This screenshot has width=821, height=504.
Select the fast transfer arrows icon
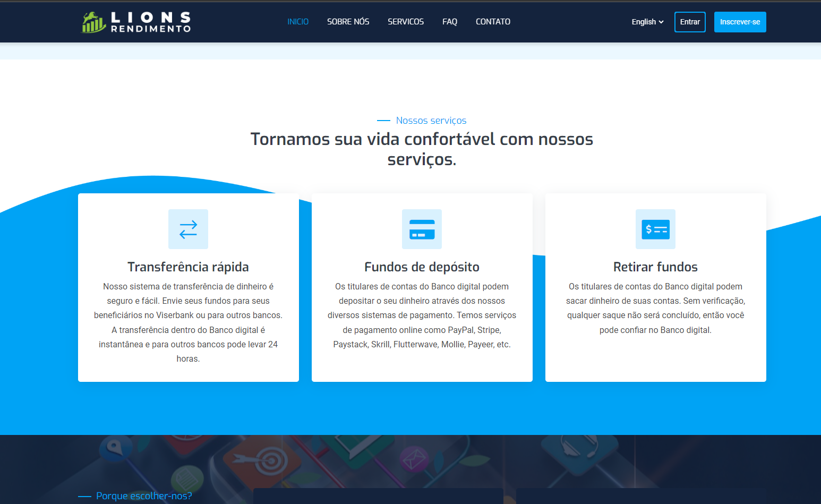188,229
